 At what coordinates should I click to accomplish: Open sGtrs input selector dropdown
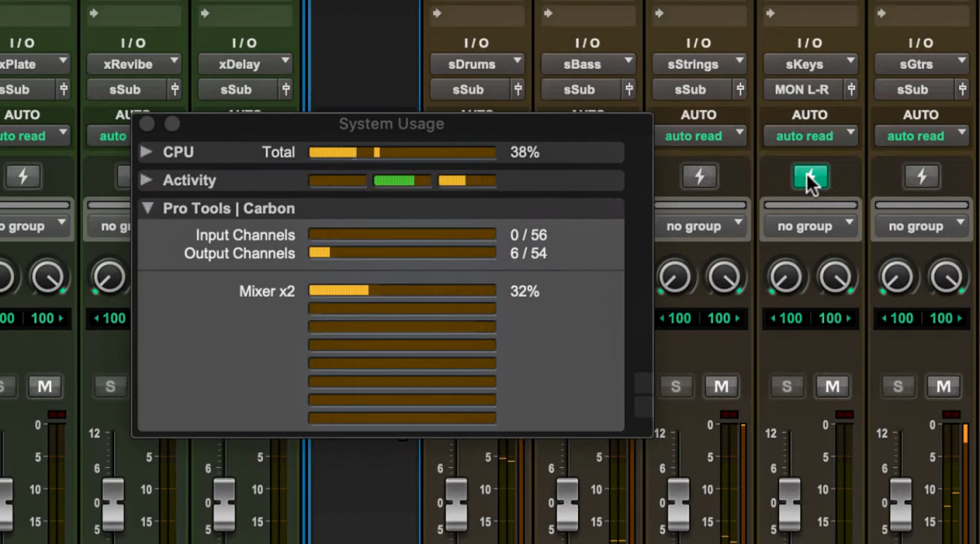(x=922, y=64)
